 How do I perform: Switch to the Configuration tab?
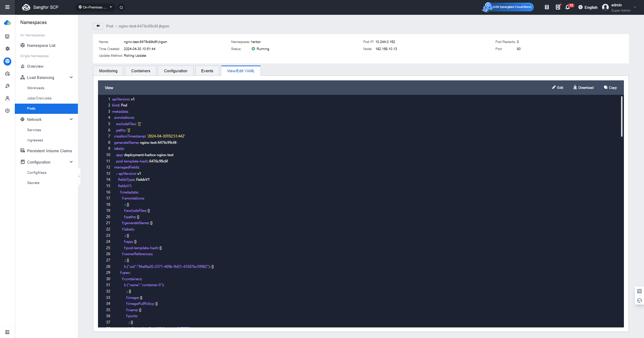click(x=176, y=71)
